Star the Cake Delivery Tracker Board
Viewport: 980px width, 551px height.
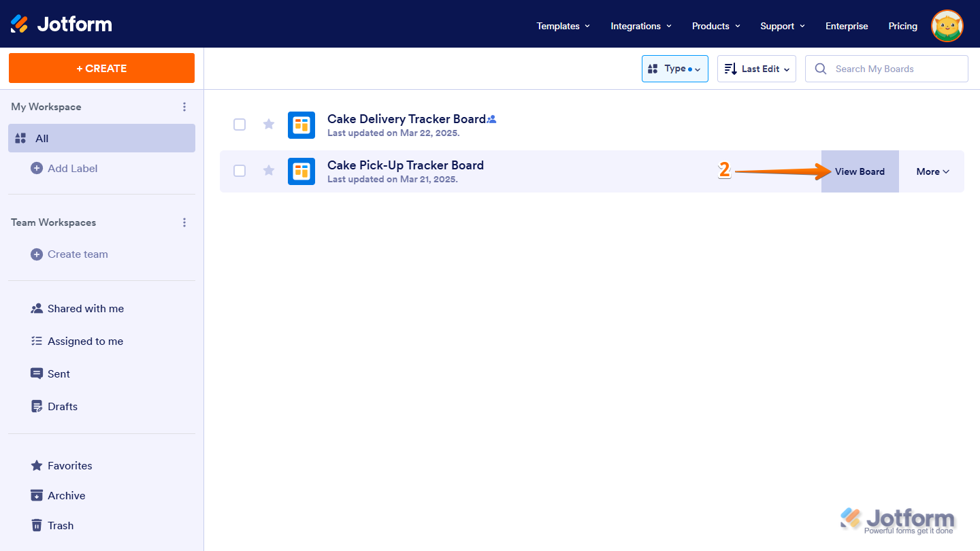269,124
